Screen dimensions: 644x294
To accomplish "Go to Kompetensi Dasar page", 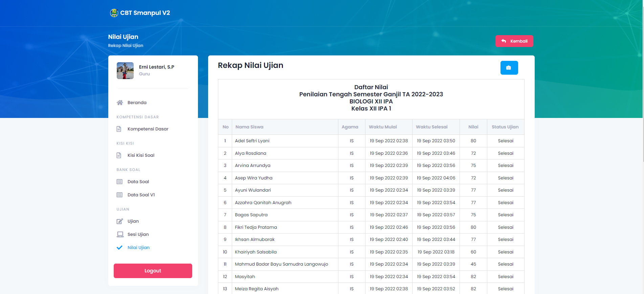I will (x=148, y=129).
